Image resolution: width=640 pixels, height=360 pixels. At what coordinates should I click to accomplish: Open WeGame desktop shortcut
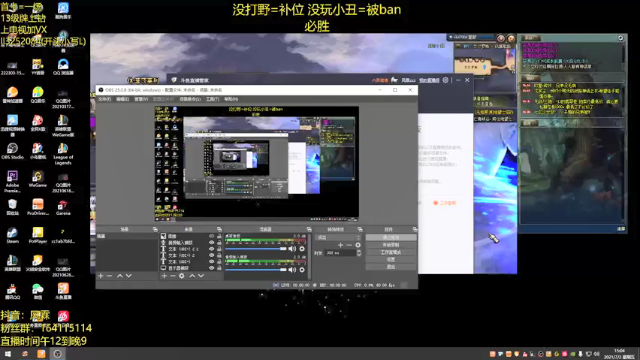pos(38,180)
